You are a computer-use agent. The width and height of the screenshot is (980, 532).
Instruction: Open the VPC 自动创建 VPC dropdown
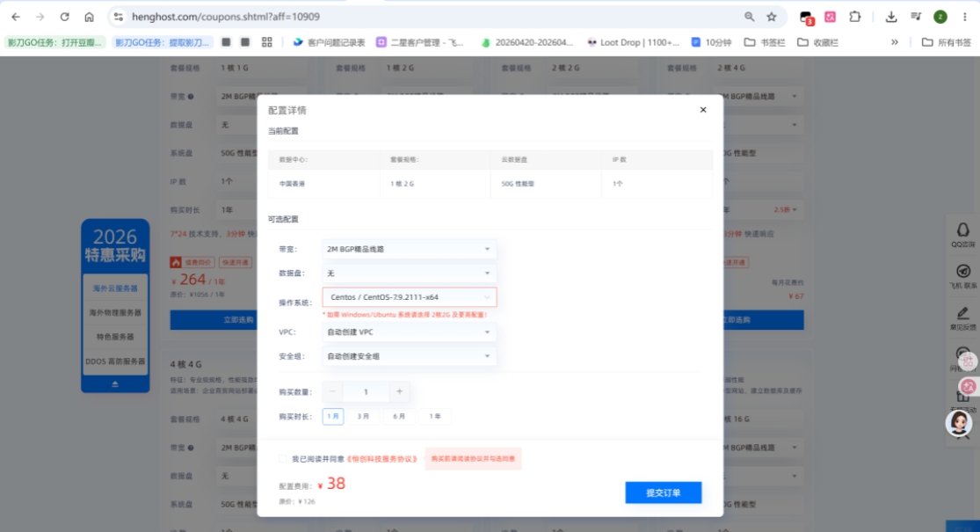click(x=410, y=332)
